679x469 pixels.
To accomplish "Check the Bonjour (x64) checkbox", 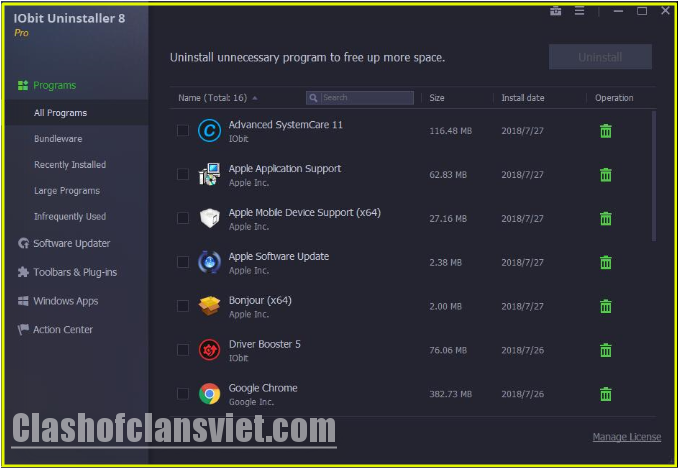I will pyautogui.click(x=183, y=306).
